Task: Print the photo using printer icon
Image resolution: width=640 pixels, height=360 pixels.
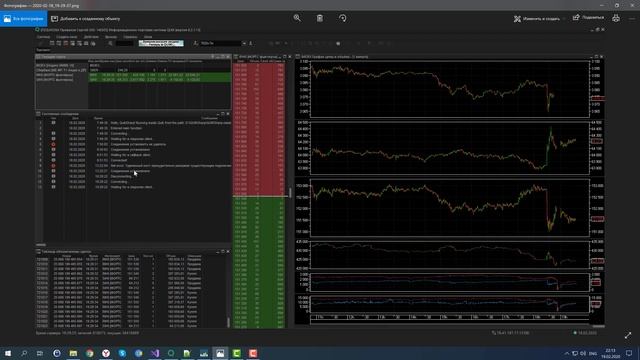Action: click(x=616, y=18)
